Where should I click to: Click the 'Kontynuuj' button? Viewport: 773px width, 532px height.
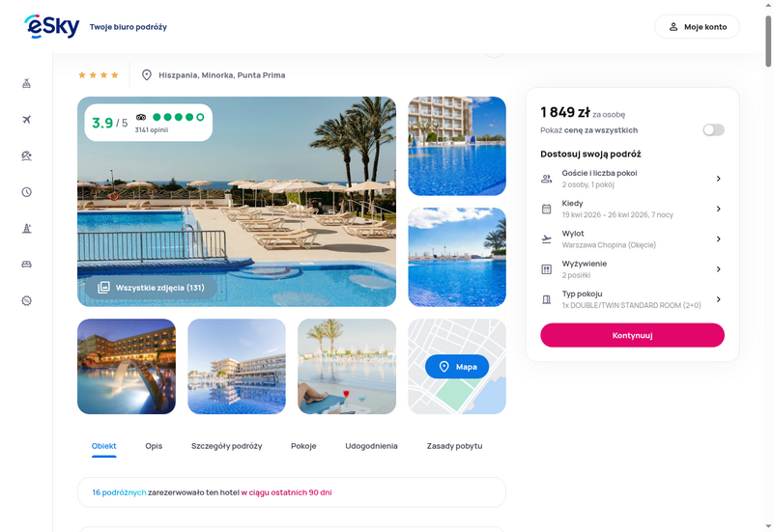click(632, 335)
